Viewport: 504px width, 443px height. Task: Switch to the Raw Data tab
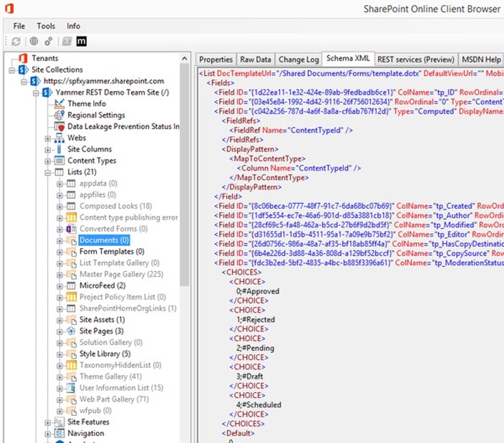(255, 59)
